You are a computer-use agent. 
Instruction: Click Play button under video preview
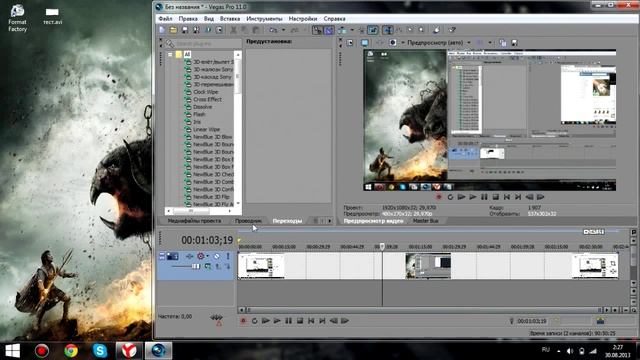pyautogui.click(x=473, y=197)
